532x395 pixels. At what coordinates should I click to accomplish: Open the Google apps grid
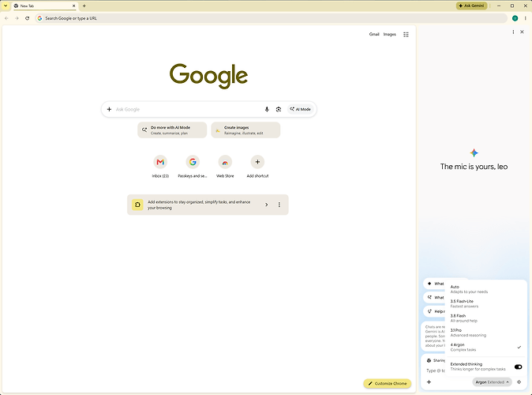pos(406,34)
